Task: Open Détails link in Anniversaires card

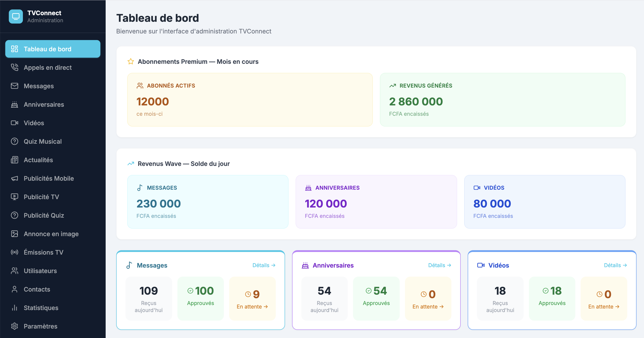Action: click(x=440, y=265)
